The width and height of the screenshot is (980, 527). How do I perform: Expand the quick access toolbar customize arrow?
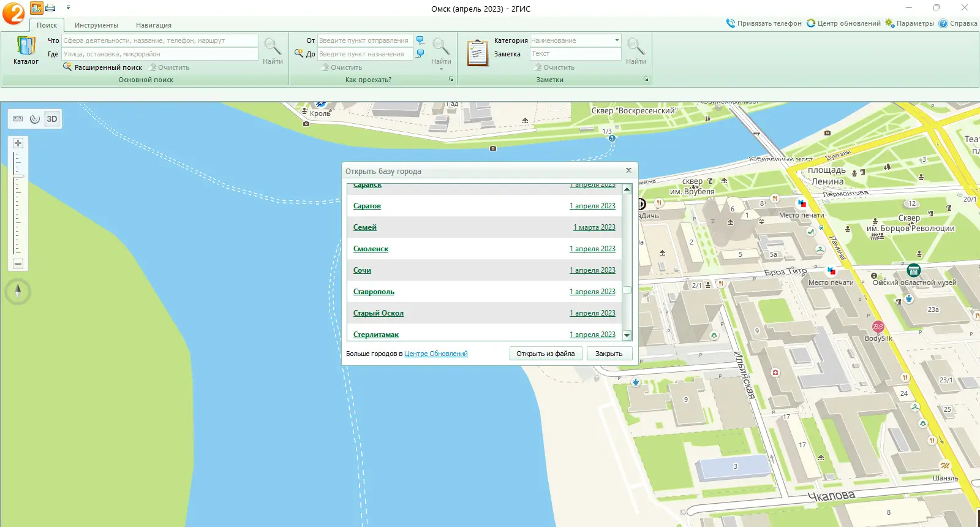coord(68,8)
